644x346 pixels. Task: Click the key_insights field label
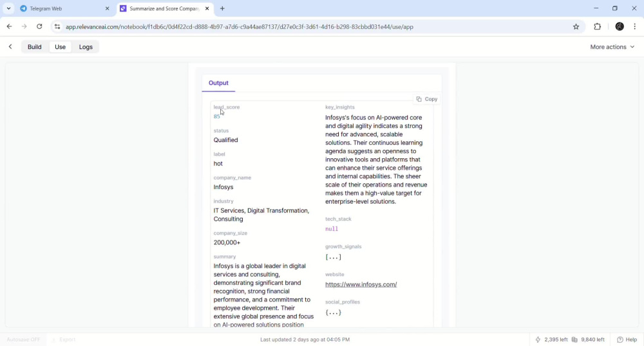point(339,107)
